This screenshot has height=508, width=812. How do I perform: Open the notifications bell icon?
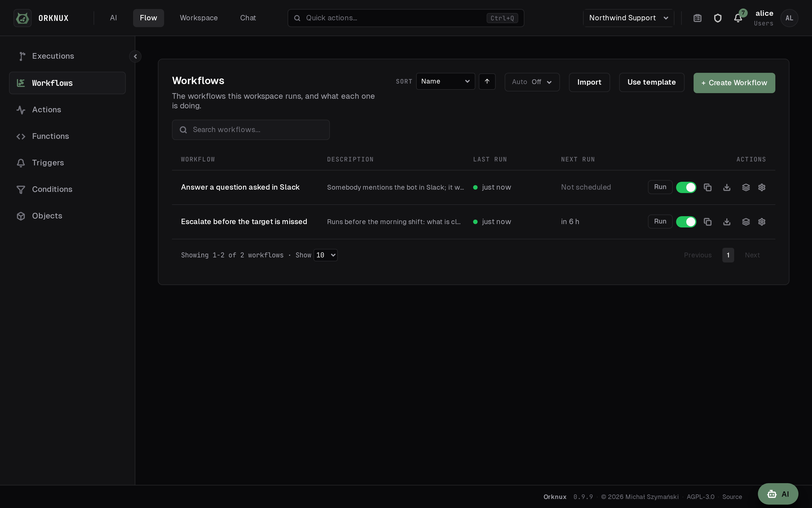(x=738, y=18)
